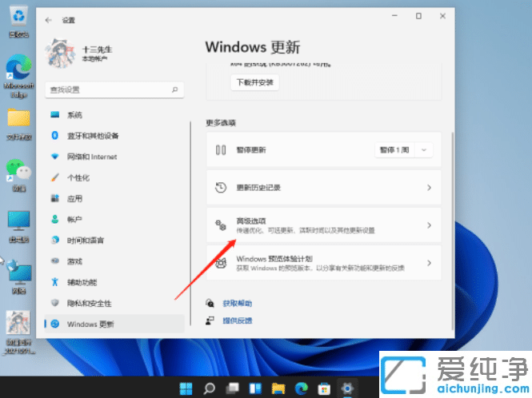The image size is (532, 398).
Task: Click the Task View taskbar icon
Action: tap(233, 388)
